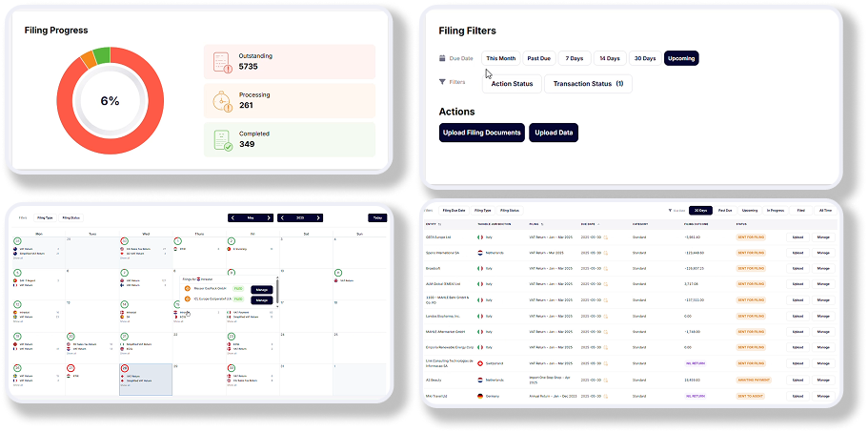Screen dimensions: 868x432
Task: Select the All Time tab in filings table
Action: tap(825, 210)
